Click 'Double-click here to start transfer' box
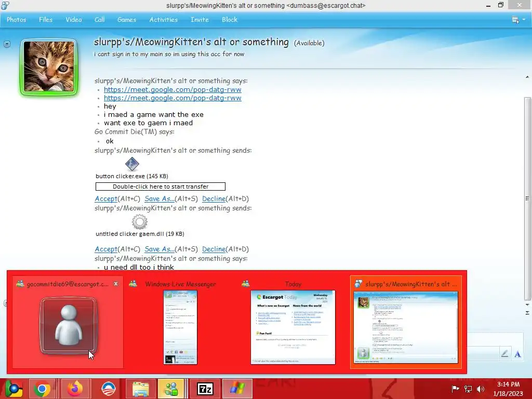Image resolution: width=532 pixels, height=399 pixels. (161, 187)
